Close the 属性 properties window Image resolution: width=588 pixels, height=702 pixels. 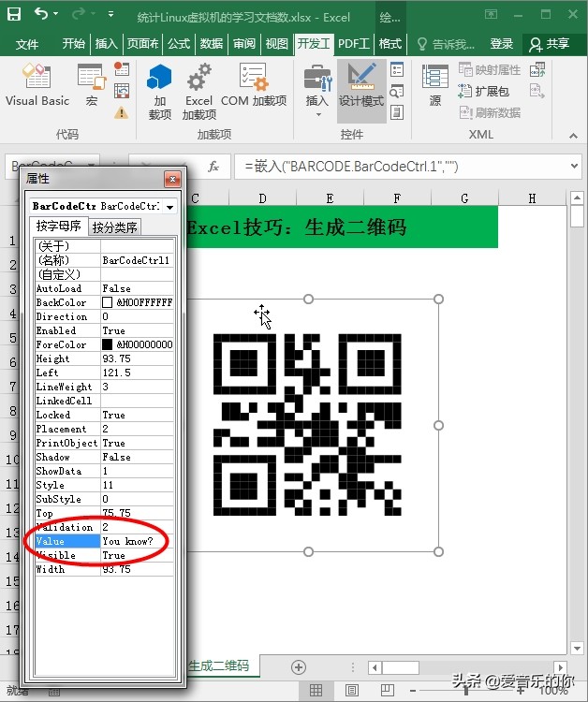point(172,180)
